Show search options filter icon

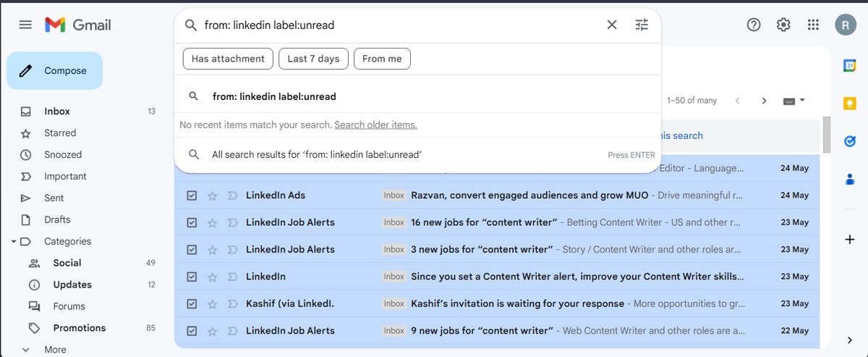point(642,25)
